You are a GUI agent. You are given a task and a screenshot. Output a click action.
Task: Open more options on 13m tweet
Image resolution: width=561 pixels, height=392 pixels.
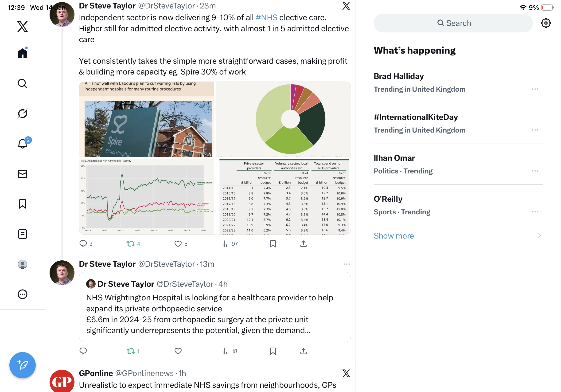point(347,264)
